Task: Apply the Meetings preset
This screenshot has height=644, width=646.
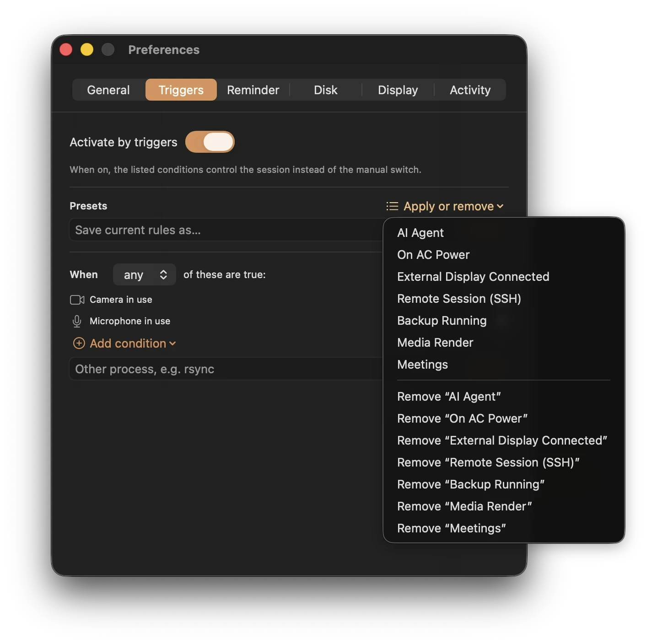Action: 504,365
